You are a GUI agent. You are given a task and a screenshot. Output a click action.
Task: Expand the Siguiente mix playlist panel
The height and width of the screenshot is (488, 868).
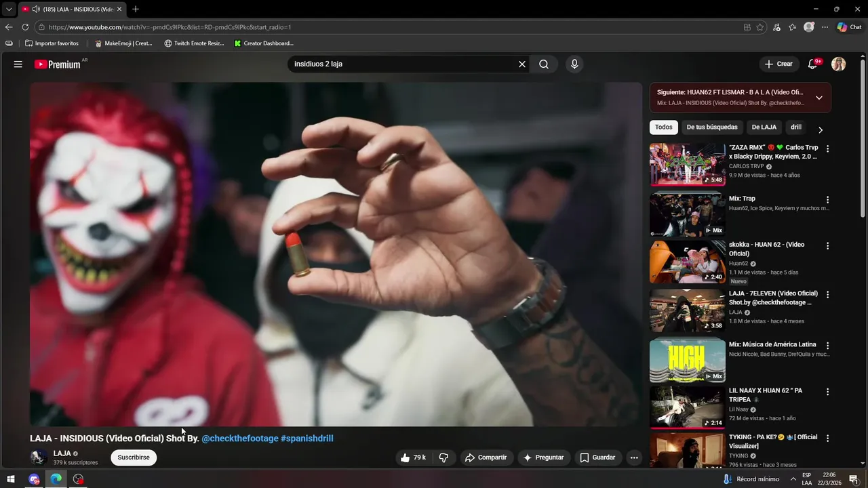(819, 98)
